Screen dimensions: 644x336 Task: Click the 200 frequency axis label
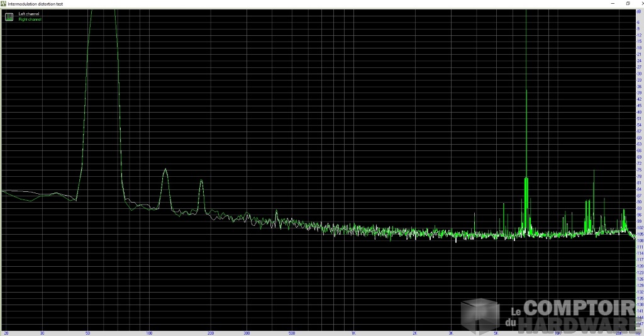210,332
